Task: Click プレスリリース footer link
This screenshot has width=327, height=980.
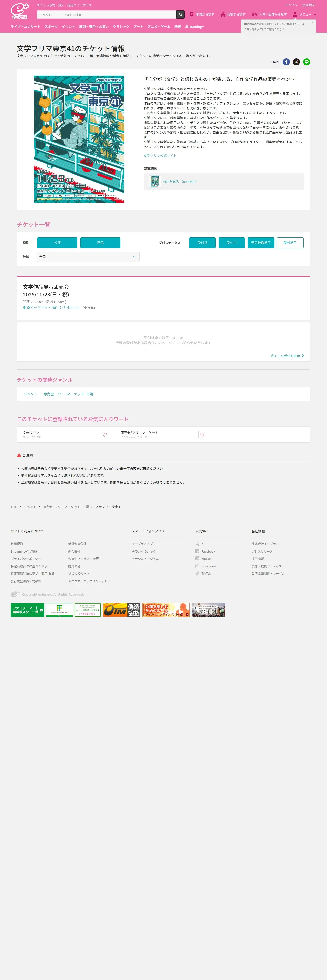Action: coord(262,551)
